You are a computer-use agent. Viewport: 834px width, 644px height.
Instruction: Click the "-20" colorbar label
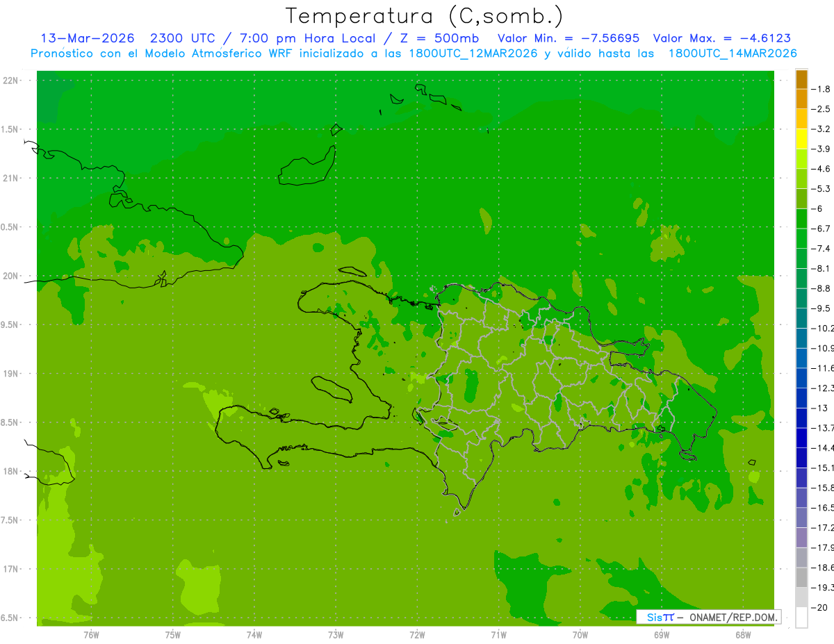(819, 607)
